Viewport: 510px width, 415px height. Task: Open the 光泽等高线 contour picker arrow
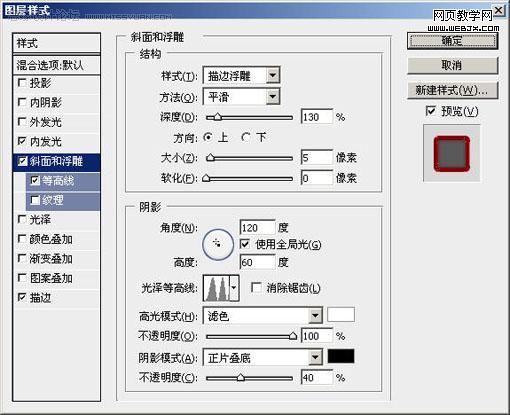click(234, 288)
